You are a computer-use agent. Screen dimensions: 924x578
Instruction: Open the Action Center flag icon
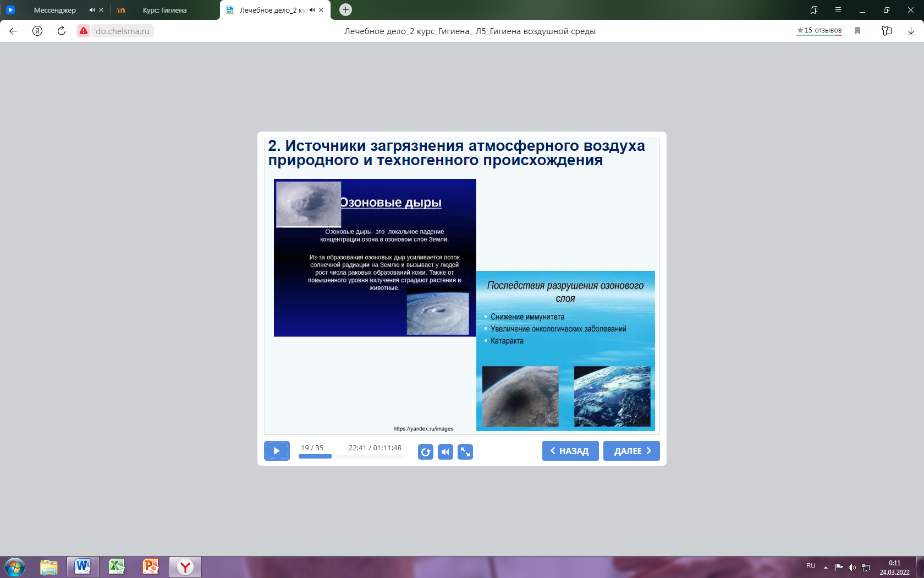839,567
